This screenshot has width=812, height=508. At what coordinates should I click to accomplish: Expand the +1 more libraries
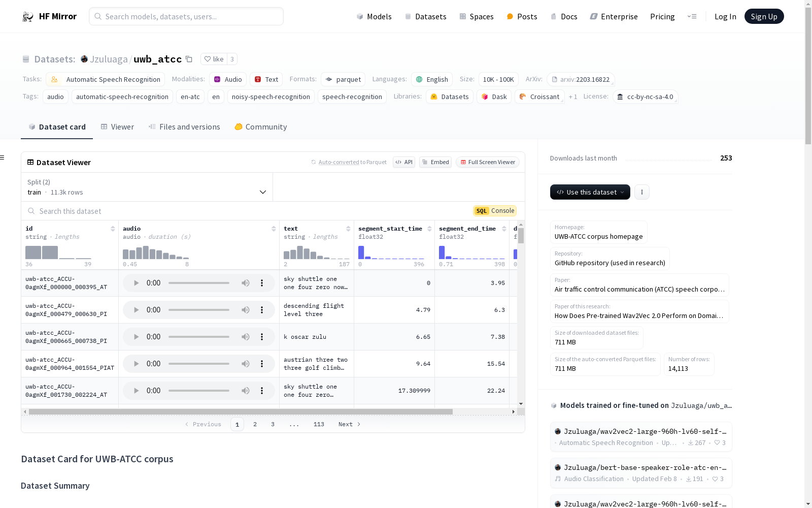click(573, 97)
